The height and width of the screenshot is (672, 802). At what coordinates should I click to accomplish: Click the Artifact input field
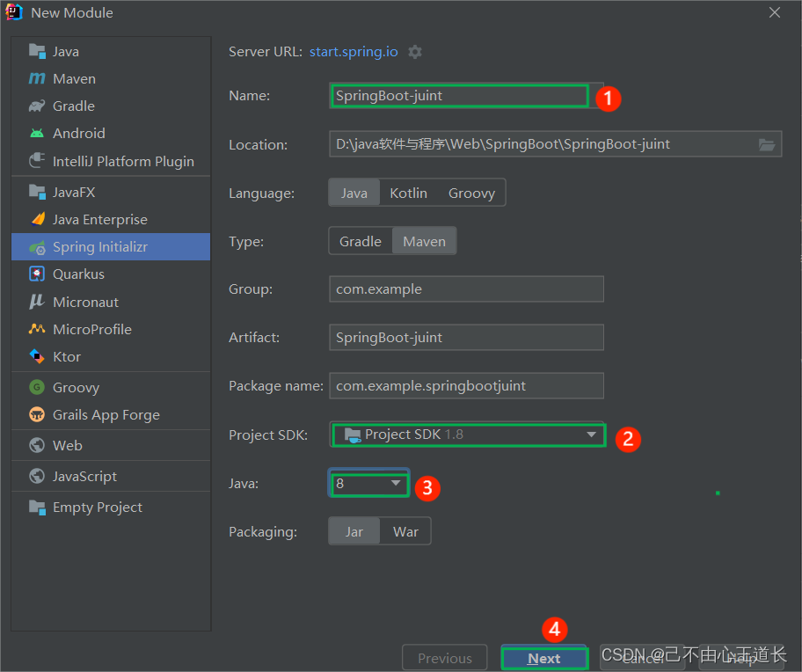point(466,338)
